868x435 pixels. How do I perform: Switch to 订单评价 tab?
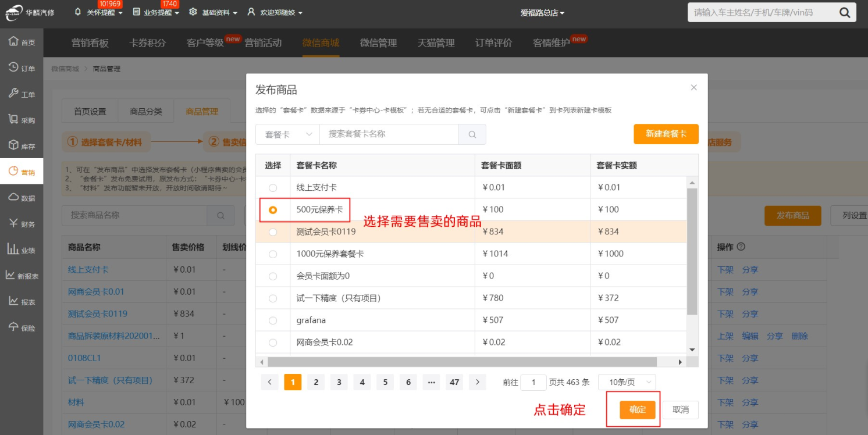coord(493,42)
